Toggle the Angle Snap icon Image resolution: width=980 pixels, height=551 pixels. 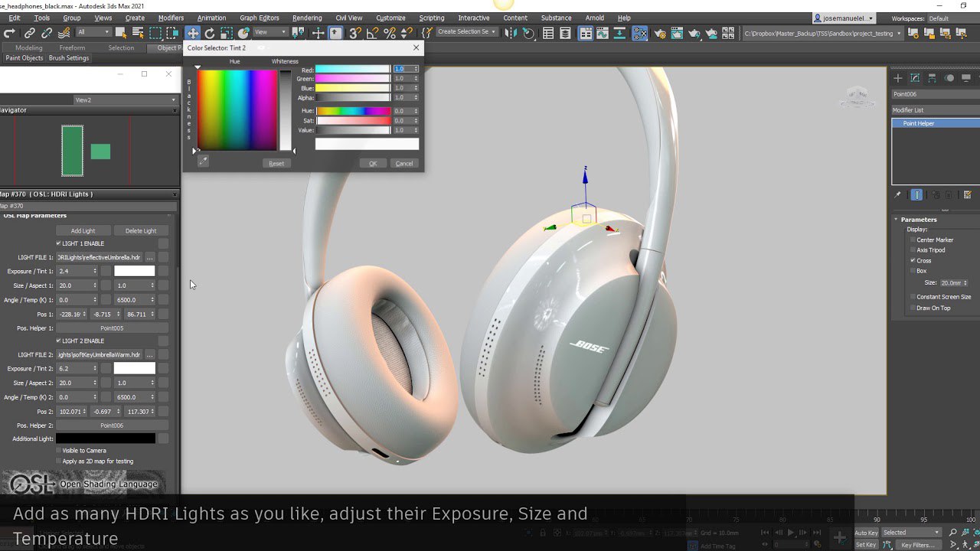pos(371,33)
